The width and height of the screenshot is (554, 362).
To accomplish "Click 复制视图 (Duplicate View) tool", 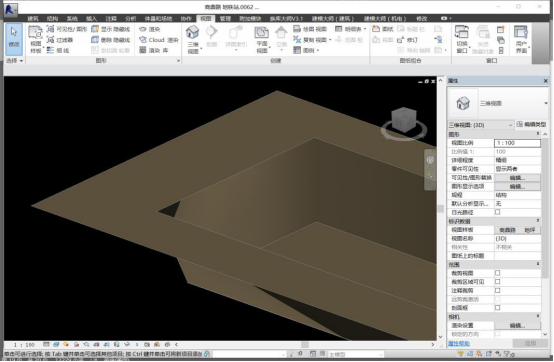I will pyautogui.click(x=312, y=40).
